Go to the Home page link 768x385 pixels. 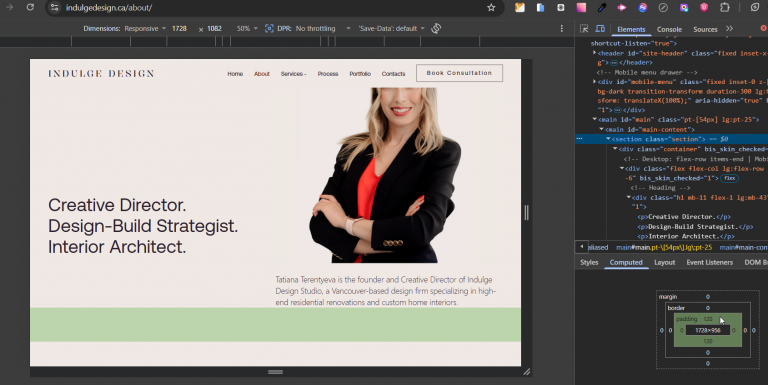point(235,74)
